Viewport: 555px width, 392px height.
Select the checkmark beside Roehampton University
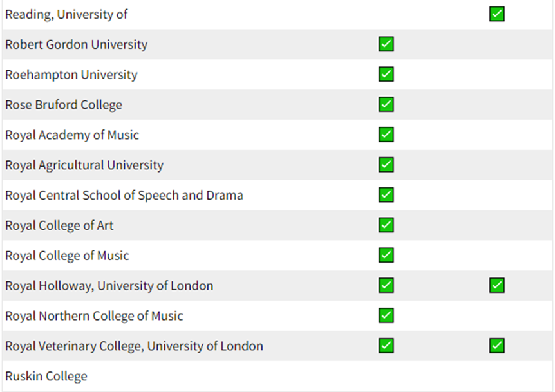pyautogui.click(x=386, y=74)
